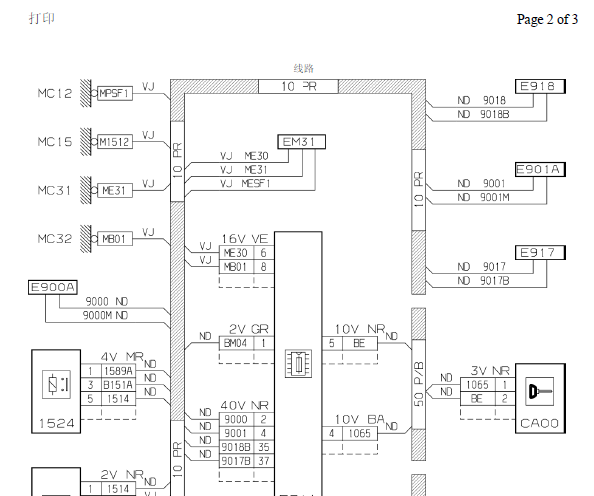Click the ME30 cell in the 16V VE connector
Viewport: 594px width, 496px height.
point(236,253)
